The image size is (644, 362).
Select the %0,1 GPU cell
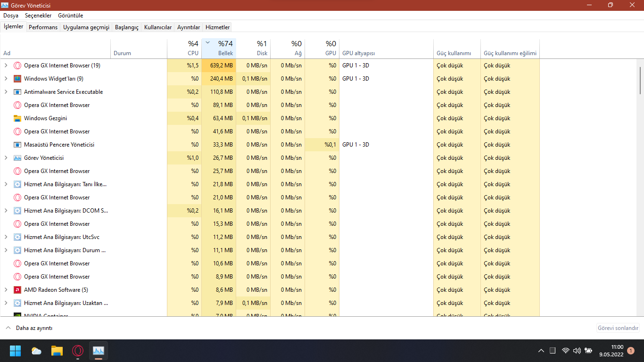point(322,145)
